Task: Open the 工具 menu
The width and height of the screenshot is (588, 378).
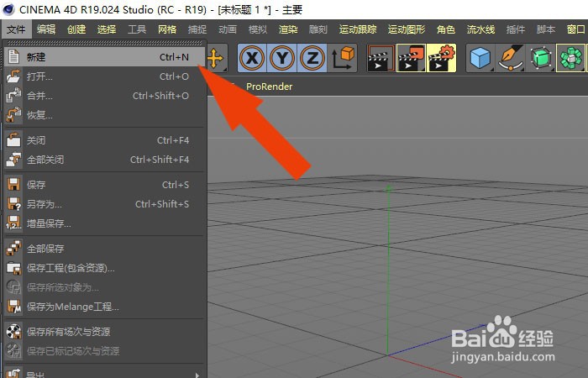Action: coord(137,29)
